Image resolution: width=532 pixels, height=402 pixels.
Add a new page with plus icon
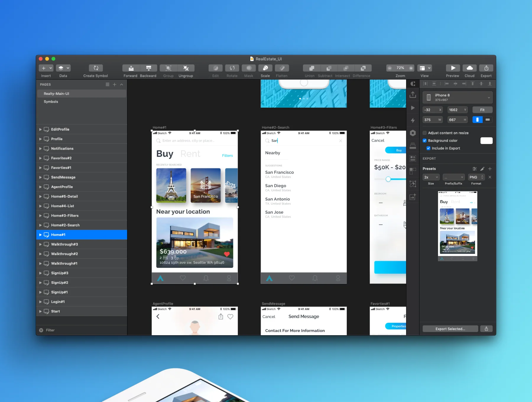[114, 85]
